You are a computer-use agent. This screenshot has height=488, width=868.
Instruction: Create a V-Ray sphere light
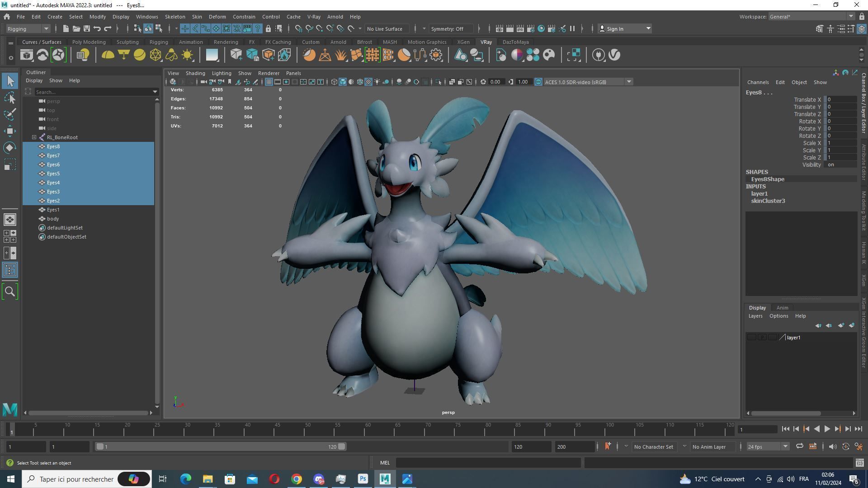(140, 55)
